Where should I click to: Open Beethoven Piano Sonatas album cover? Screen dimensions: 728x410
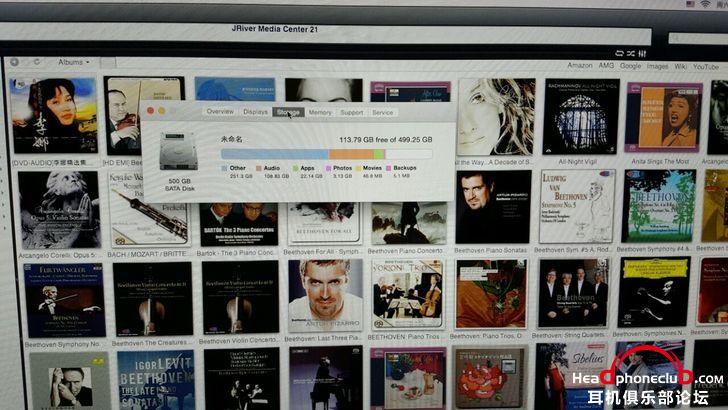pos(493,207)
